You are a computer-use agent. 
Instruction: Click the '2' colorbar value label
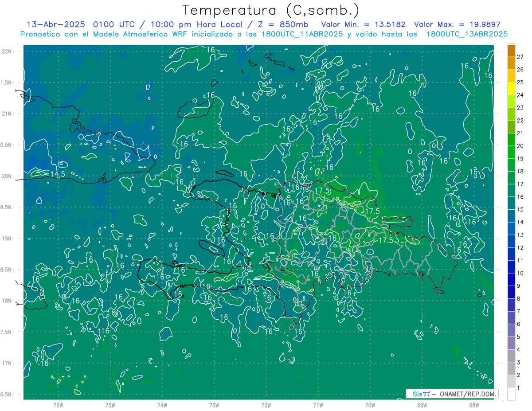point(519,375)
